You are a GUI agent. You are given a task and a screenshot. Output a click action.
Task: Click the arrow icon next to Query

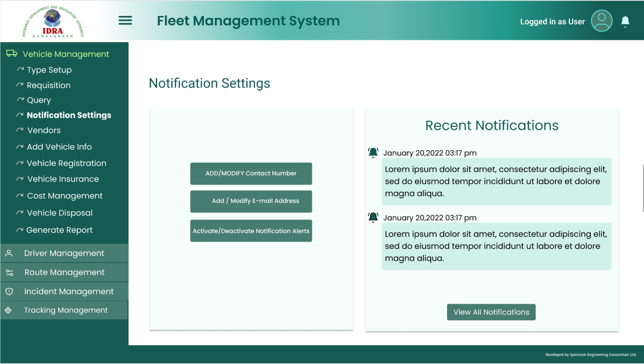tap(20, 100)
